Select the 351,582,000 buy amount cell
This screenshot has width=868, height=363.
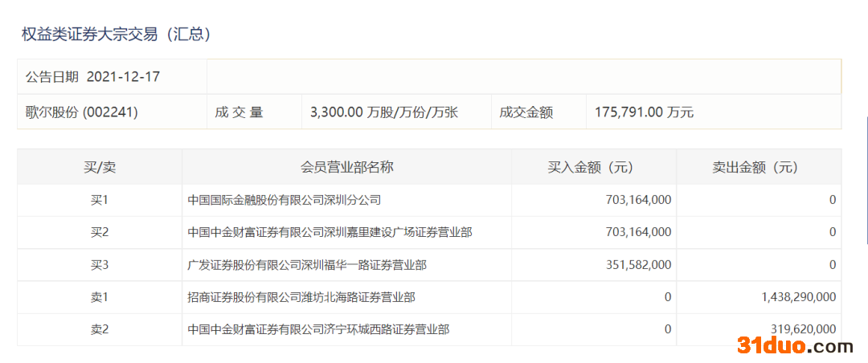638,264
